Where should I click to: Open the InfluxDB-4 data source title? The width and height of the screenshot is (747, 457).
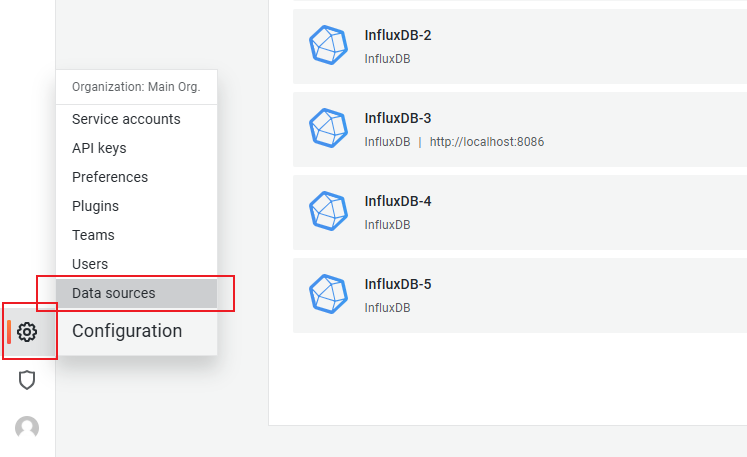[x=398, y=201]
